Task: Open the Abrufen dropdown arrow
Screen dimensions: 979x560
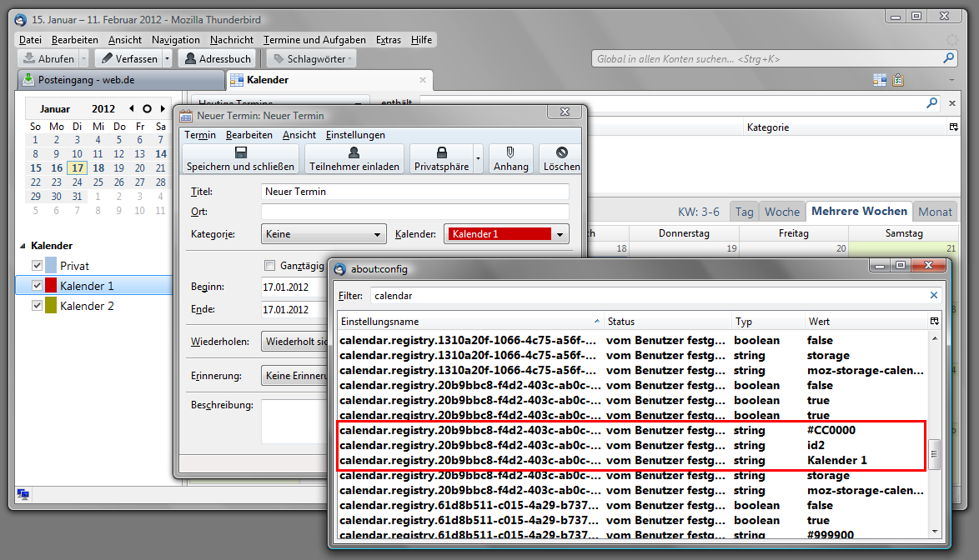Action: (x=83, y=58)
